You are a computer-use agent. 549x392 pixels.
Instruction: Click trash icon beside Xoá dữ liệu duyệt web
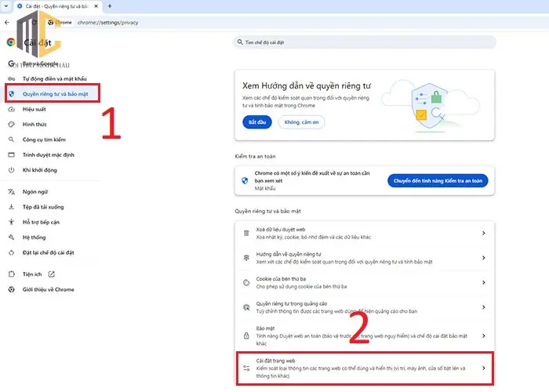click(246, 233)
